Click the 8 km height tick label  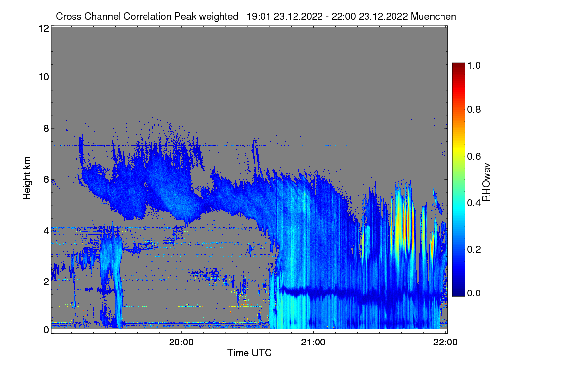[x=46, y=128]
